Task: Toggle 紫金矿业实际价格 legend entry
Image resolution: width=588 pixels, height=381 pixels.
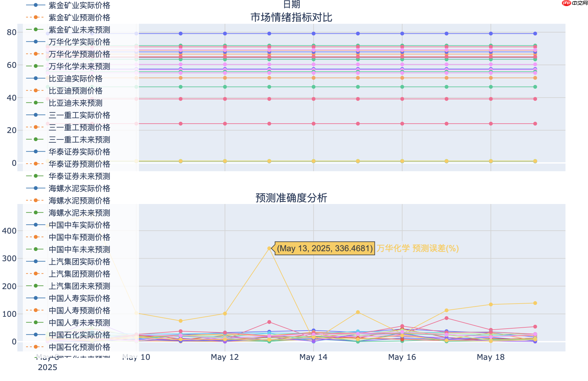Action: click(68, 5)
